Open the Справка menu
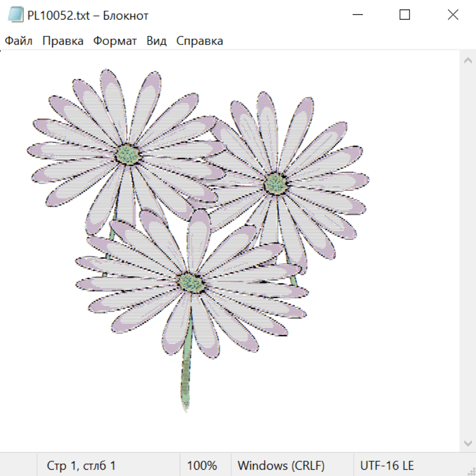 coord(199,41)
